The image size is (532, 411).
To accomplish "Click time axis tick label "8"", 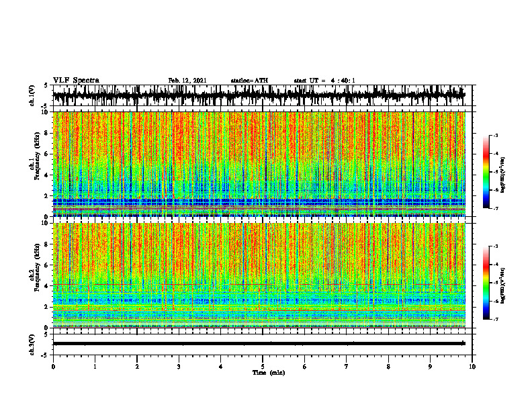I will click(x=388, y=367).
